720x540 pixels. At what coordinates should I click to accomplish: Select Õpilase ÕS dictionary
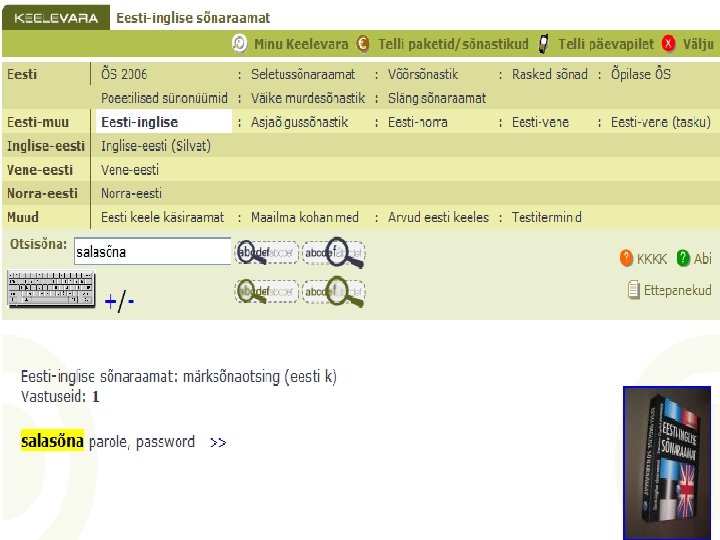tap(641, 74)
